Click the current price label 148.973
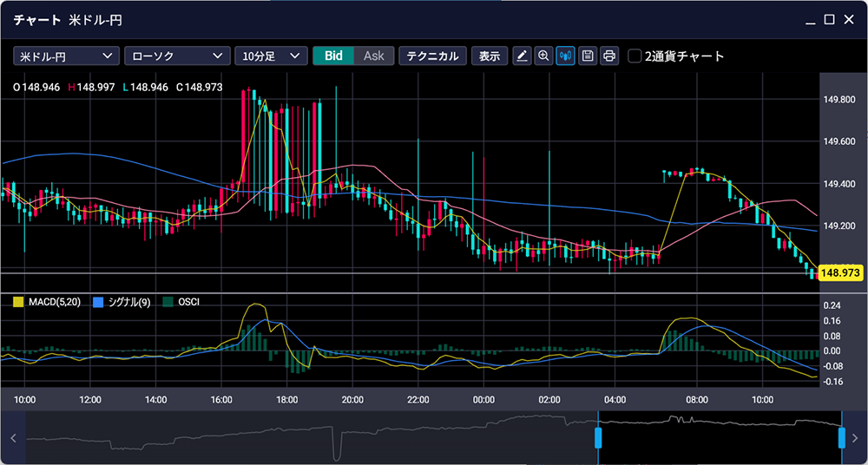Screen dimensions: 868x465 point(838,273)
